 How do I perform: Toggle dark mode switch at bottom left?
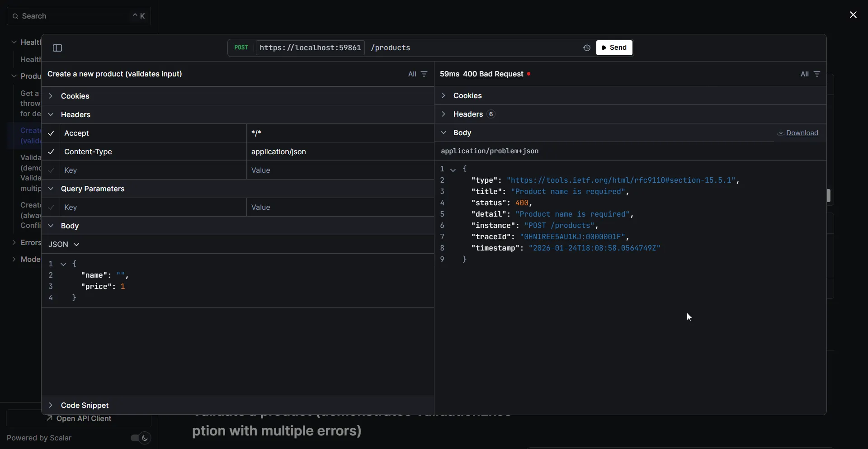(140, 438)
